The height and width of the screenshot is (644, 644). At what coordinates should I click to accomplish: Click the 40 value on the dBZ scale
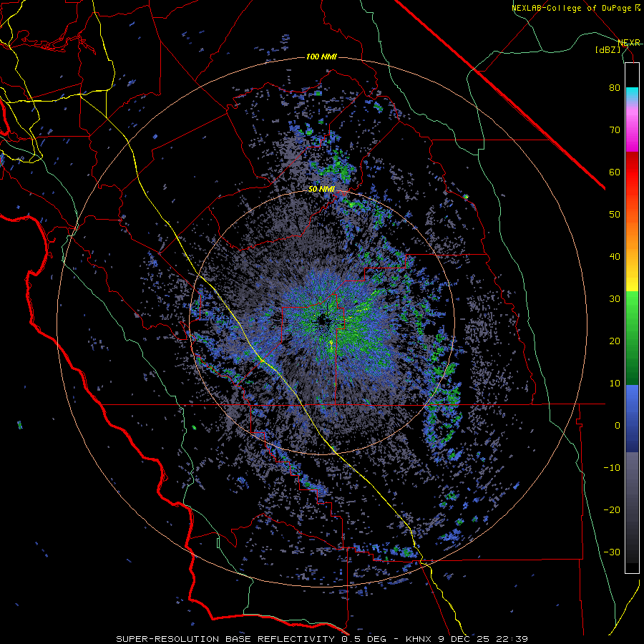(x=615, y=257)
